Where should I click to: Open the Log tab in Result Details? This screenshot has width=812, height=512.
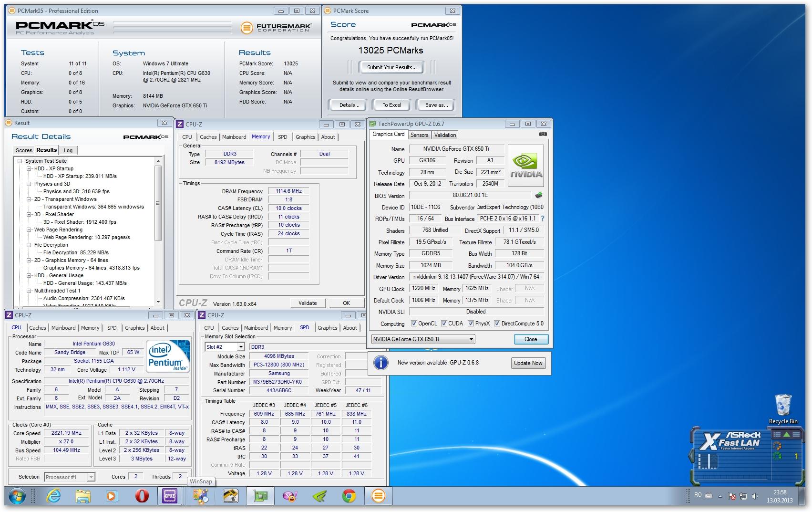pos(68,150)
